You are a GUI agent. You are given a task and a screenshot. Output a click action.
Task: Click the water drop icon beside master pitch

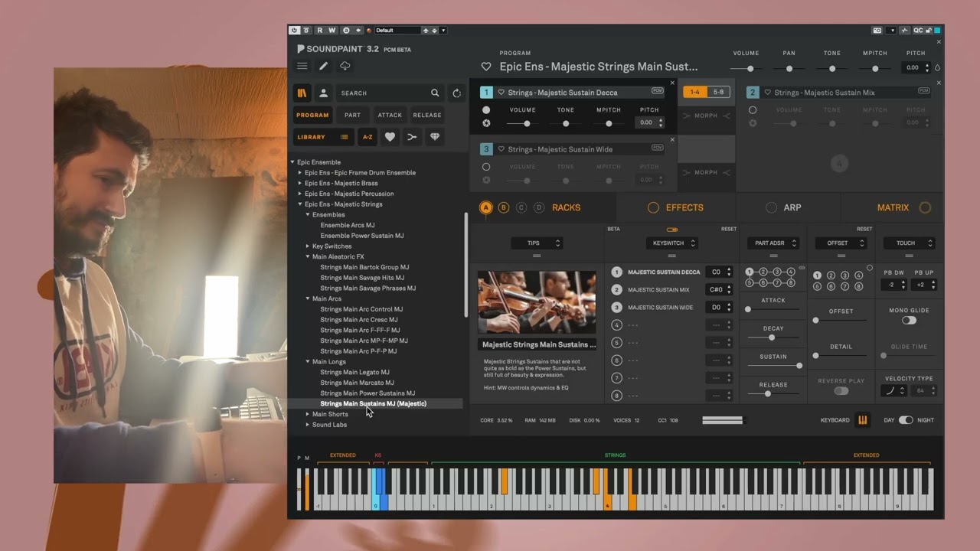point(937,68)
